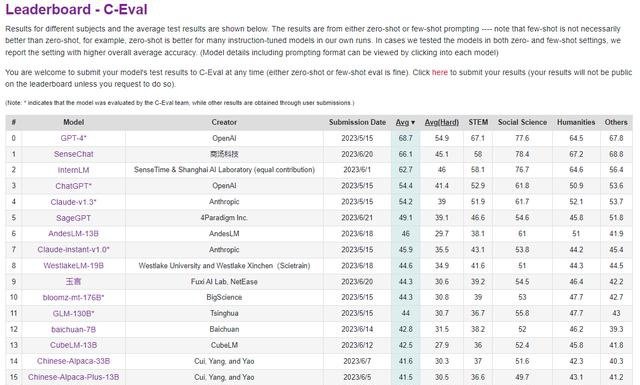Open the GPT-4* model details link

click(73, 138)
